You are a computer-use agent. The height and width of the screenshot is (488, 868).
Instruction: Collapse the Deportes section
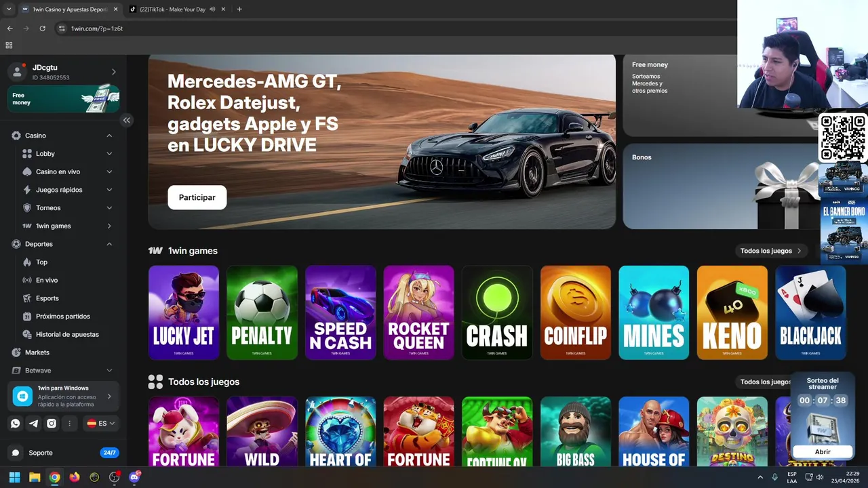109,244
